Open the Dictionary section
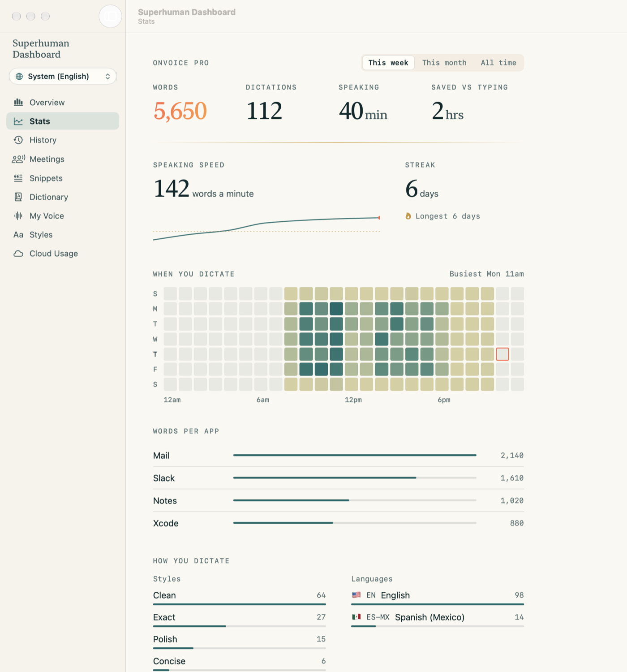The width and height of the screenshot is (627, 672). tap(63, 197)
